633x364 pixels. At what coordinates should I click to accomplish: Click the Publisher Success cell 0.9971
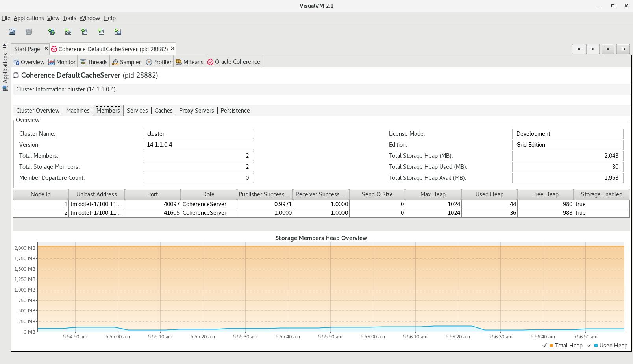click(x=265, y=204)
